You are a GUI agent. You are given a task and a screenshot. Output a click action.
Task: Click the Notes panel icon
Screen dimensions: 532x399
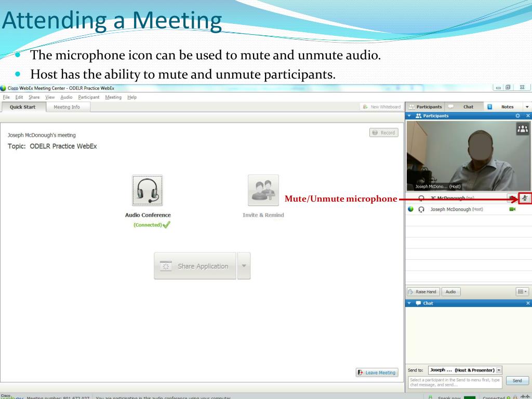tap(489, 107)
